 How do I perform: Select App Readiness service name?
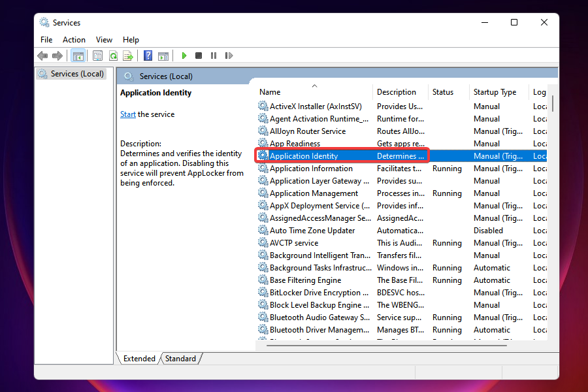[x=295, y=144]
